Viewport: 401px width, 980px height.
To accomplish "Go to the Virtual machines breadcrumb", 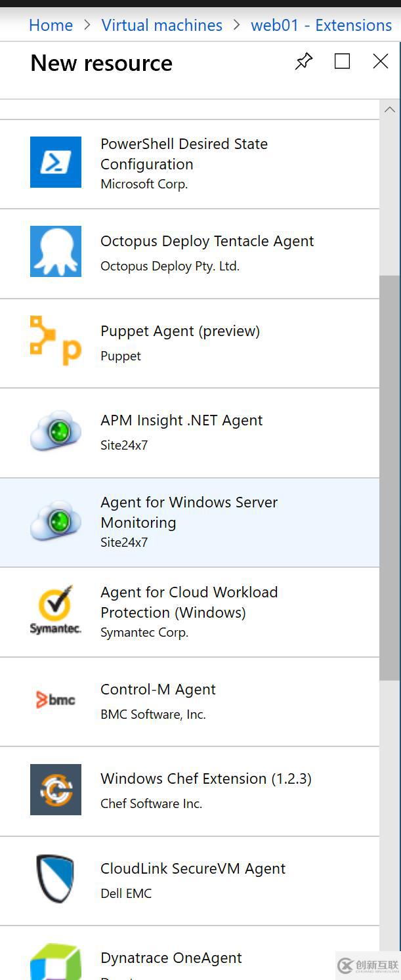I will point(161,25).
